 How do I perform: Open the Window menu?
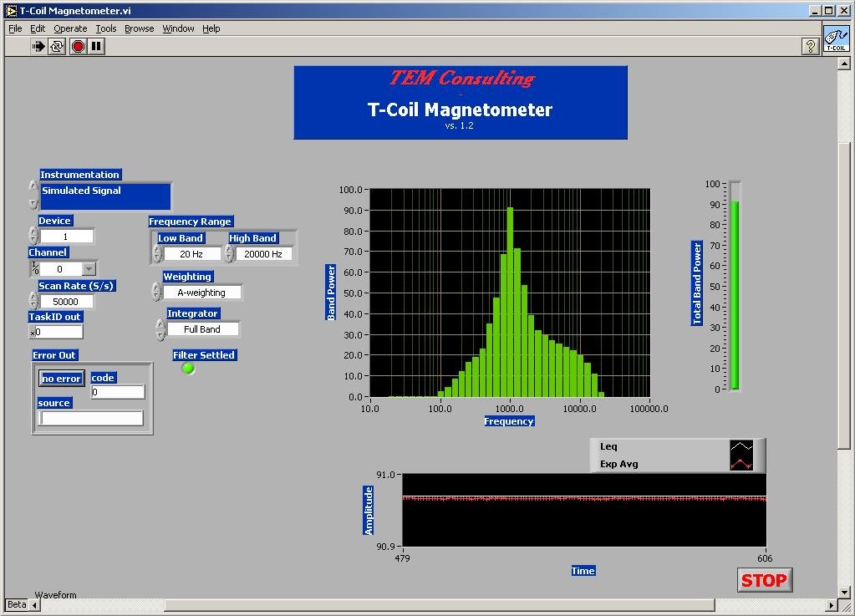click(178, 28)
